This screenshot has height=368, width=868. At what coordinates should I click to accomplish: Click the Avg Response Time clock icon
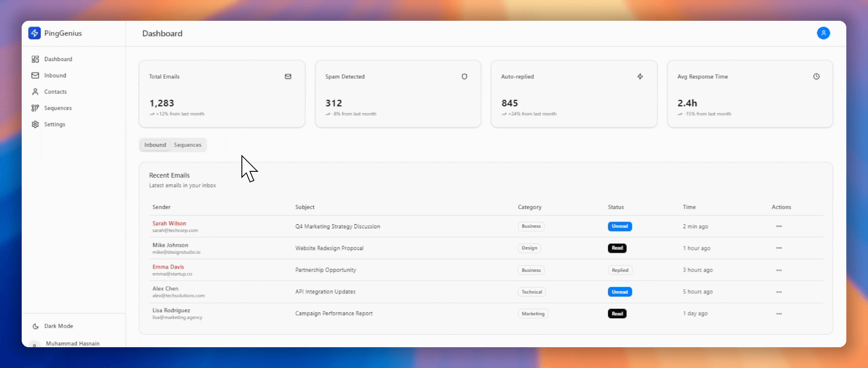point(816,76)
